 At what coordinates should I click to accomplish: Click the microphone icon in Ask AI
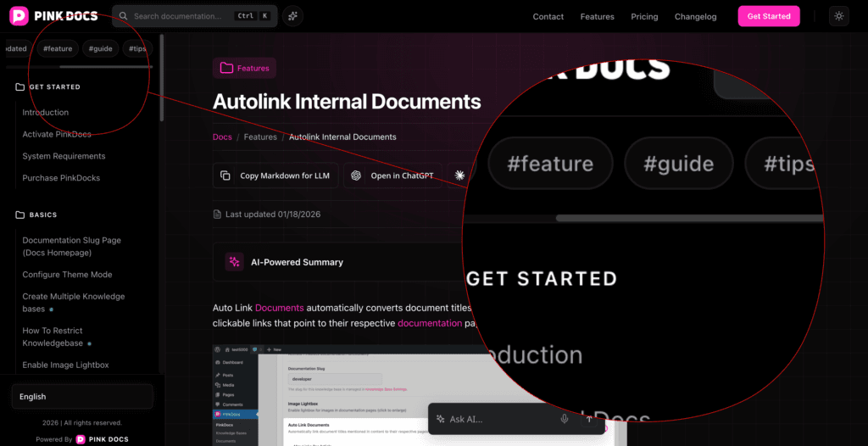point(564,419)
